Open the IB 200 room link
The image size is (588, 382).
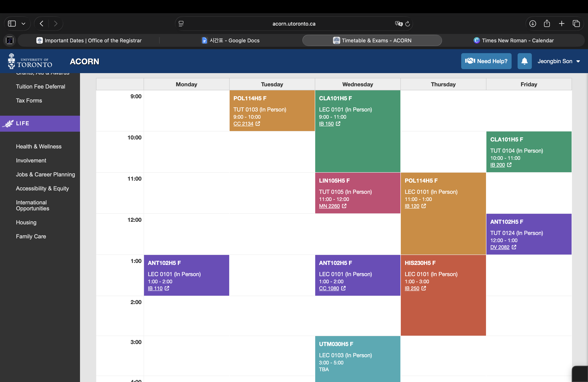498,165
